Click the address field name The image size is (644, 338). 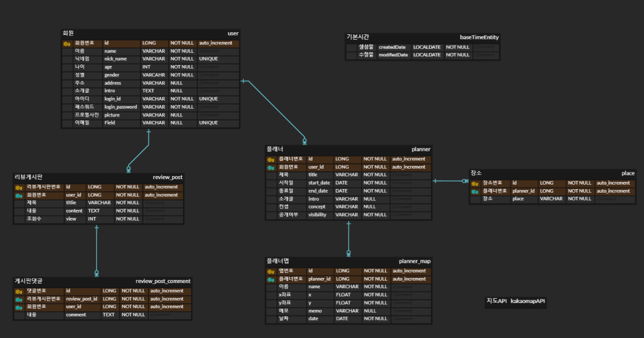point(113,83)
